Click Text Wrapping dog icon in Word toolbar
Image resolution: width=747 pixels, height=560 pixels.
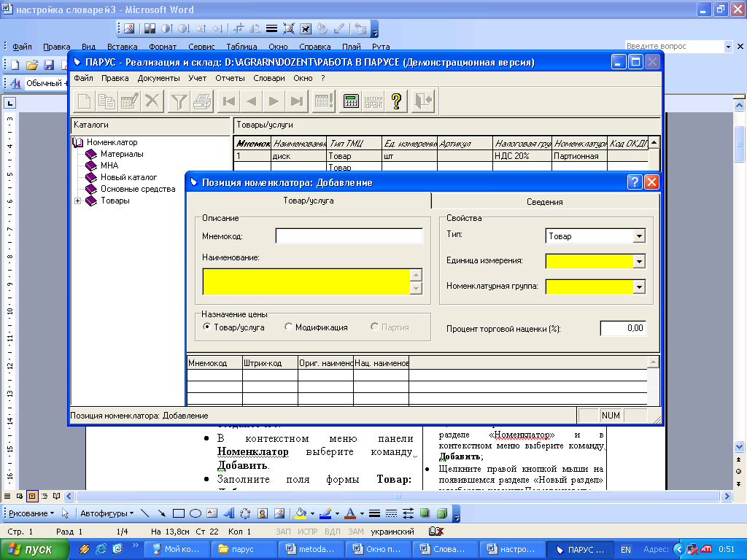306,28
